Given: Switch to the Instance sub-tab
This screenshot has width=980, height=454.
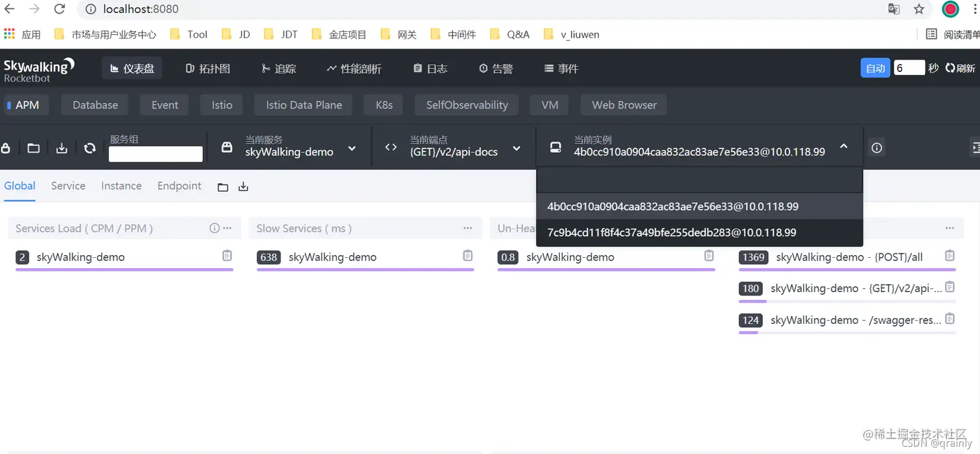Looking at the screenshot, I should click(x=121, y=186).
